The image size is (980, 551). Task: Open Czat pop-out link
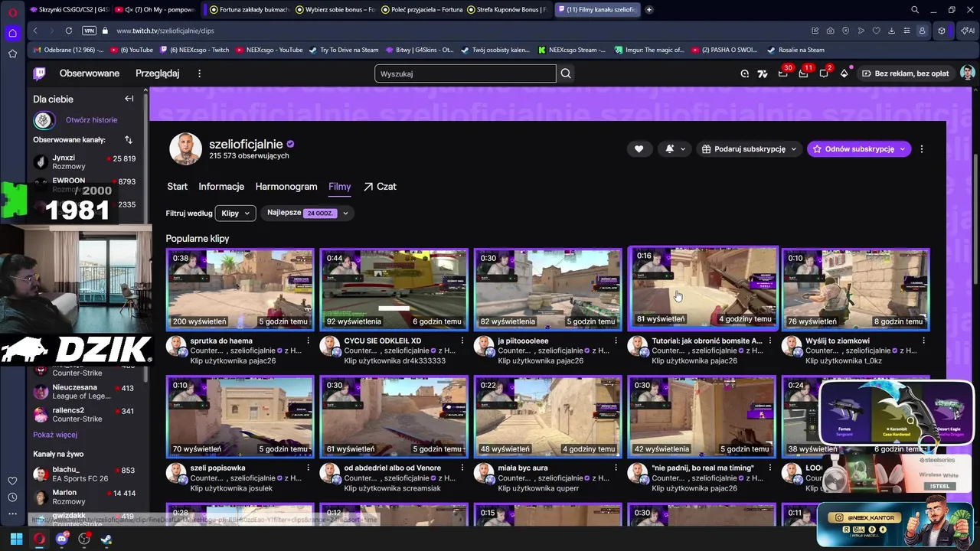[x=380, y=187]
